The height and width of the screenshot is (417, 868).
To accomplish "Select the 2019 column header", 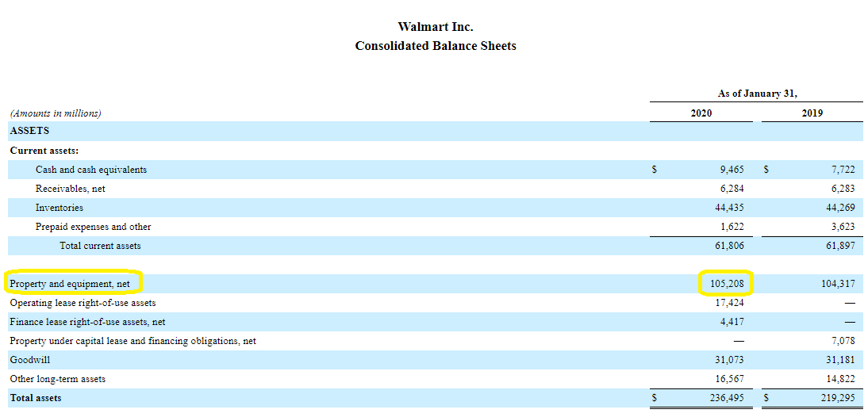I will (x=812, y=113).
